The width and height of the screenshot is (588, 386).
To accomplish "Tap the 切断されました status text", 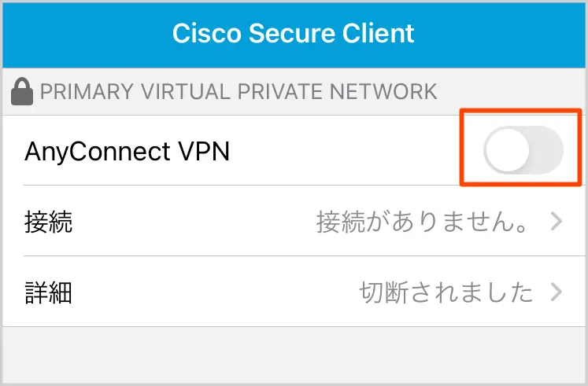I will pyautogui.click(x=446, y=293).
